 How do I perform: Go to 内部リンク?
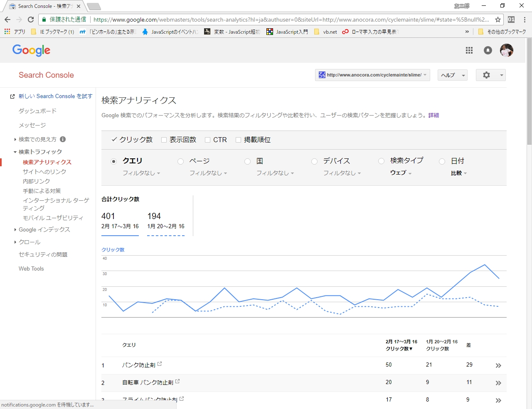coord(37,181)
